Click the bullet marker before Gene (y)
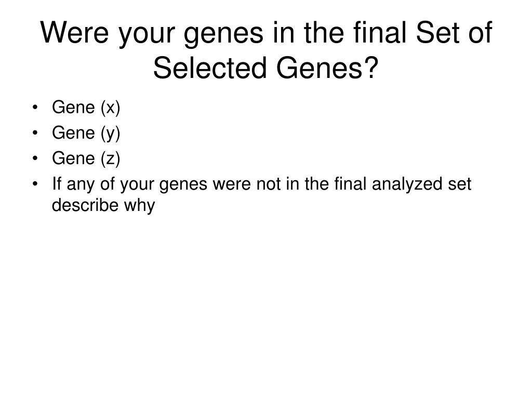Image resolution: width=532 pixels, height=399 pixels. pyautogui.click(x=35, y=133)
